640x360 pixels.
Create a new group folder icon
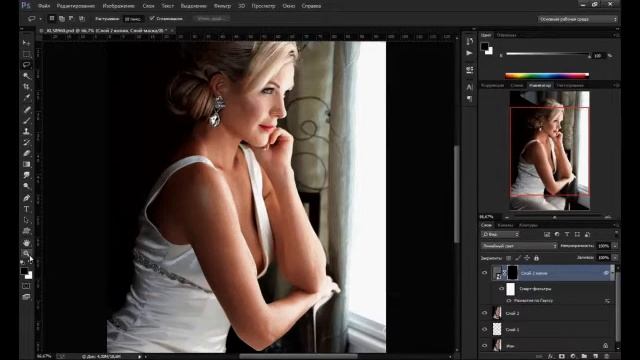pos(584,356)
